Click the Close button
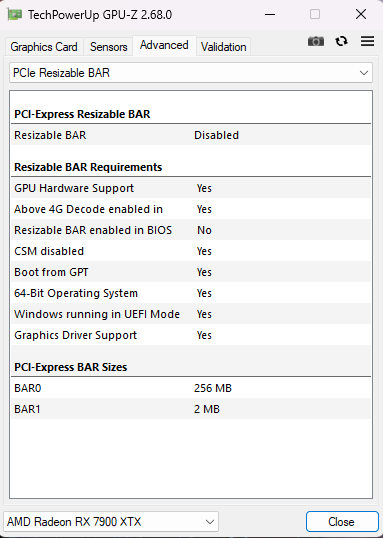 [x=341, y=522]
